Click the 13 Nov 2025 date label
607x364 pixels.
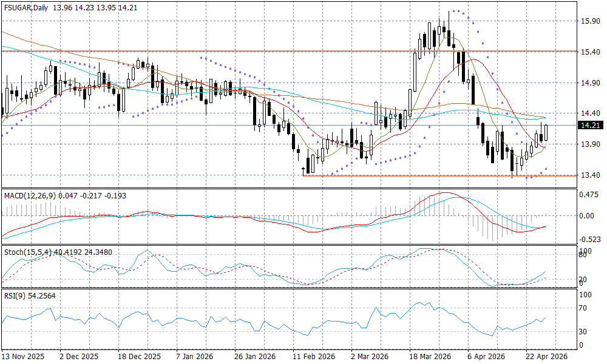pos(22,357)
